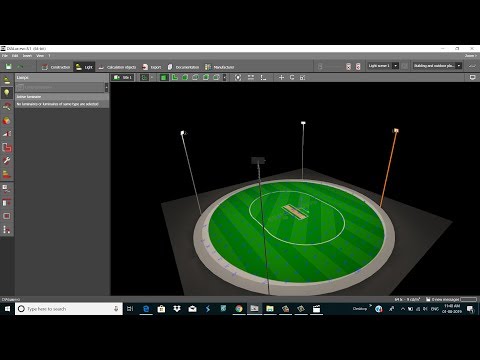Open the Building and outdoor plan dropdown
The height and width of the screenshot is (360, 480).
pos(437,66)
